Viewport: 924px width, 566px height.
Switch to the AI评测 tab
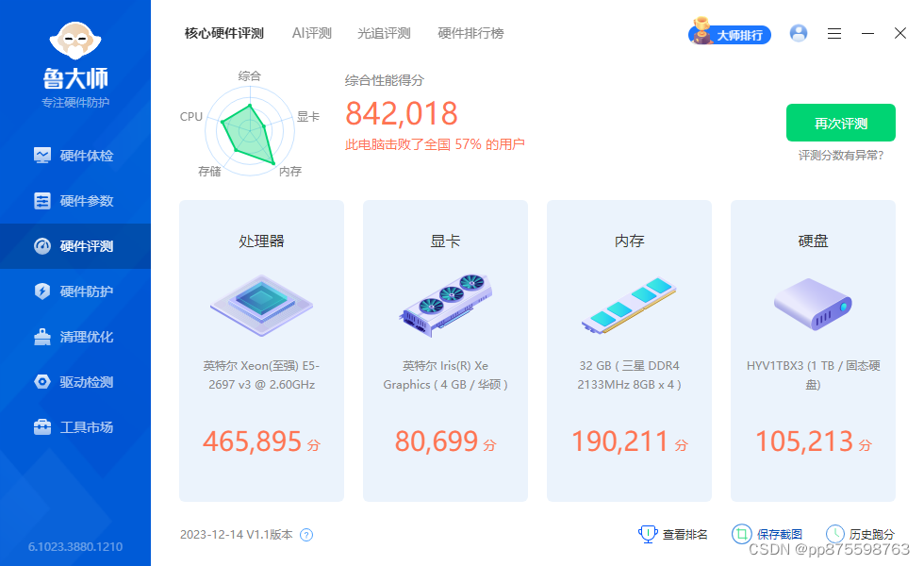[312, 33]
